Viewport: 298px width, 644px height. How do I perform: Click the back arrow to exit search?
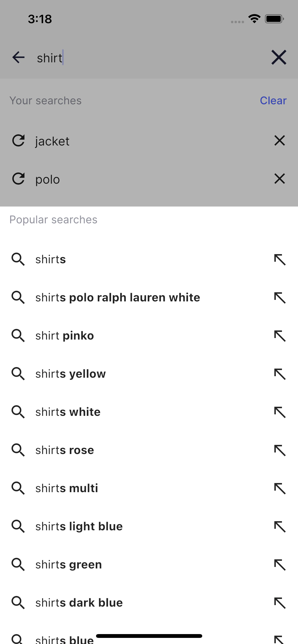pyautogui.click(x=18, y=57)
